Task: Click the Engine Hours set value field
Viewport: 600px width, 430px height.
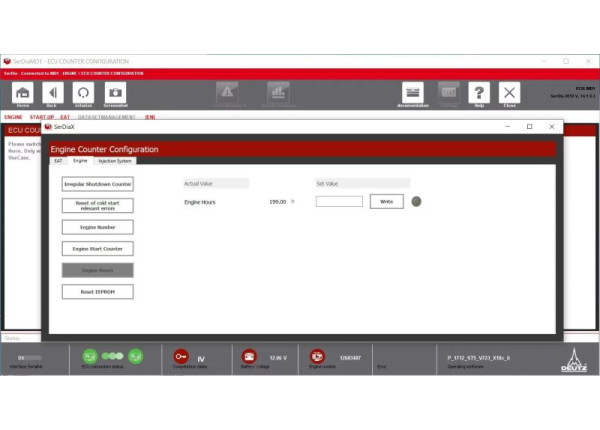Action: (339, 201)
